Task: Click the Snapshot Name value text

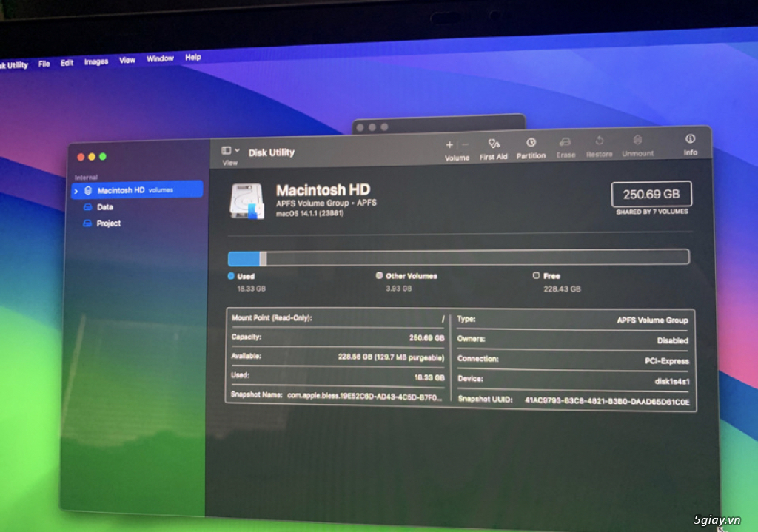Action: [364, 397]
